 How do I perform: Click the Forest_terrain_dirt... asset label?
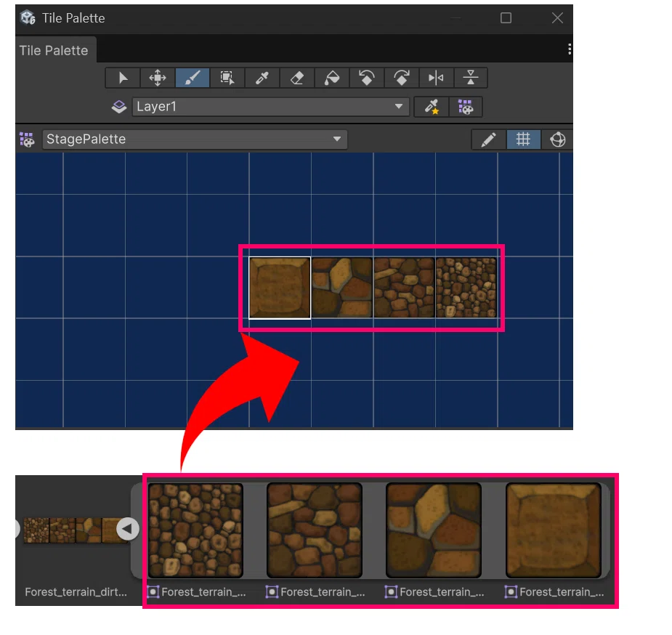pos(76,592)
